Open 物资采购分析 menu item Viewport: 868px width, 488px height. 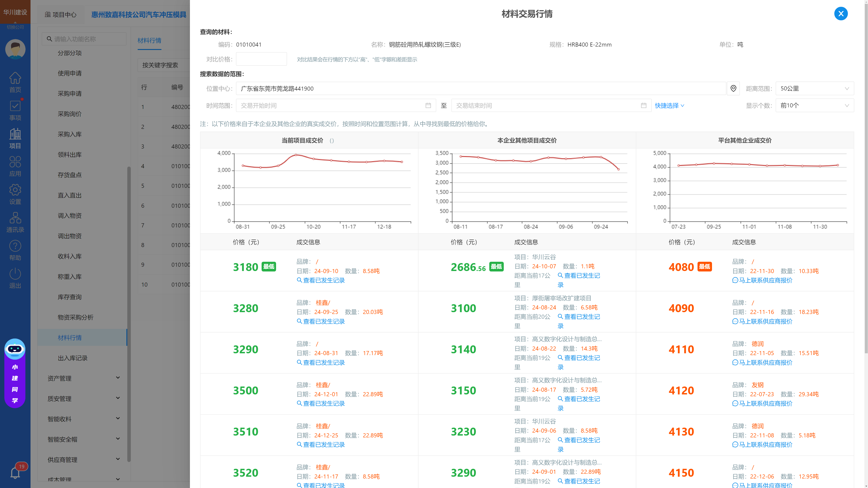76,317
